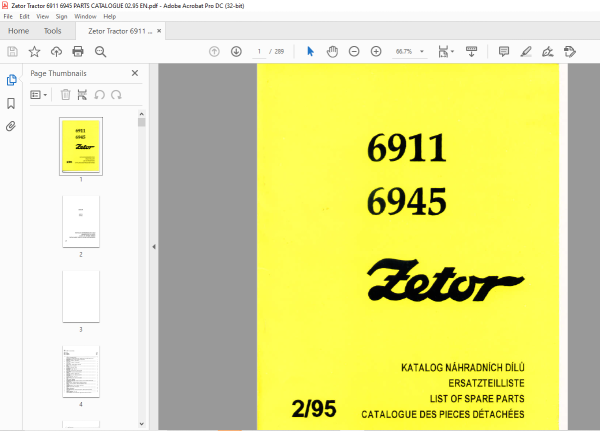Screen dimensions: 600x431
Task: Open the Attachments paperclip panel
Action: click(x=11, y=126)
